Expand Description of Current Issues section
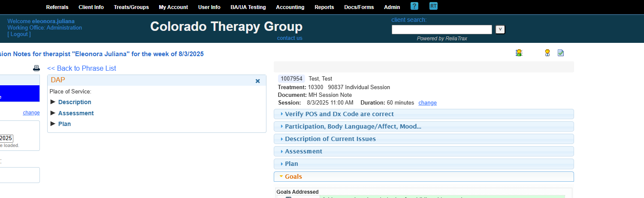This screenshot has height=198, width=644. 330,139
